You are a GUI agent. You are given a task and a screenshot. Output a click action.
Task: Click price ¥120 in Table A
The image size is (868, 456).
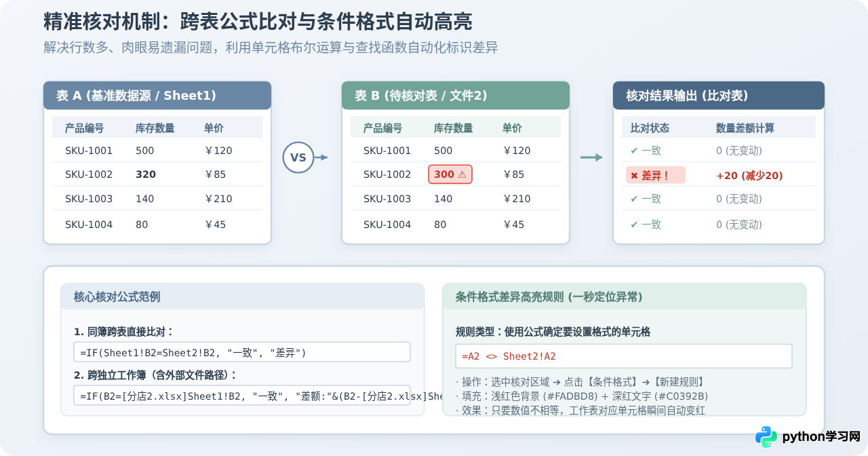218,151
